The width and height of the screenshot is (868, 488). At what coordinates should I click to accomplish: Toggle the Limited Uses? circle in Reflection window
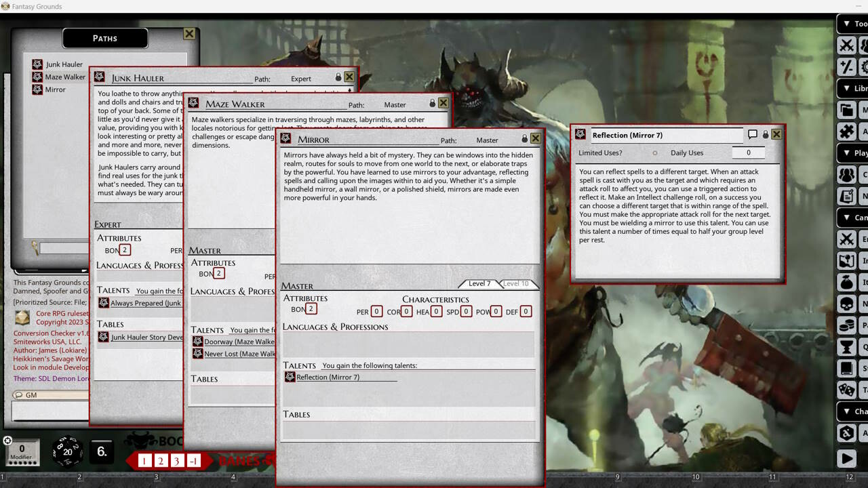pos(655,152)
